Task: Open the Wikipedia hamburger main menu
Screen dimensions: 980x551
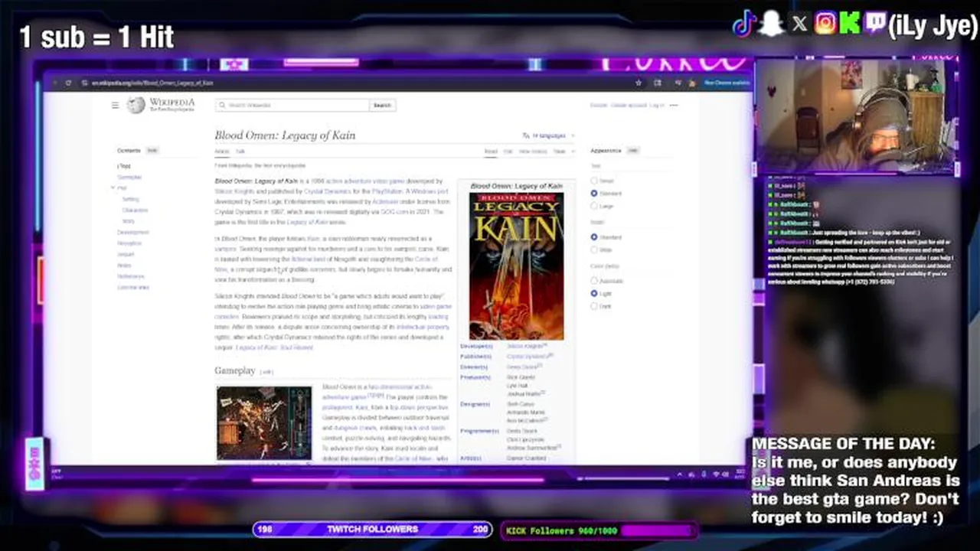Action: 116,105
